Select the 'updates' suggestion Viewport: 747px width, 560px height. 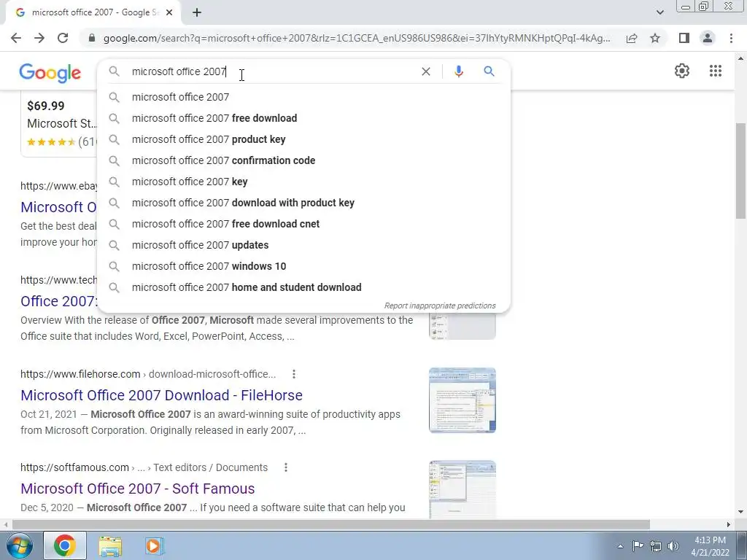pos(303,245)
